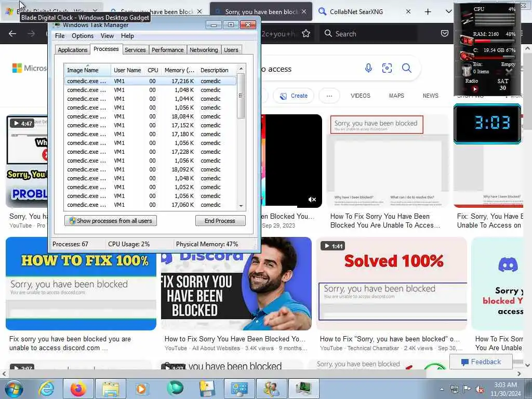Open Bing's more options ellipsis button
The width and height of the screenshot is (532, 399).
(x=329, y=96)
